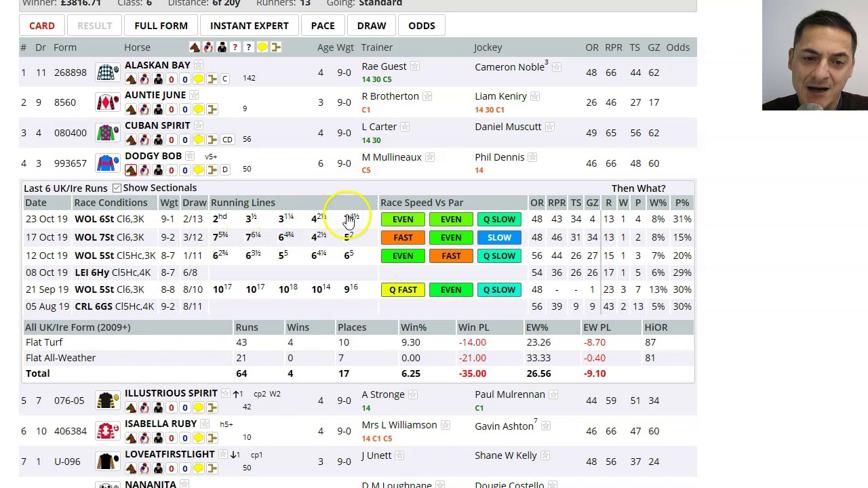Click Cuban Spirit's CD course-distance badge
This screenshot has width=868, height=488.
227,140
